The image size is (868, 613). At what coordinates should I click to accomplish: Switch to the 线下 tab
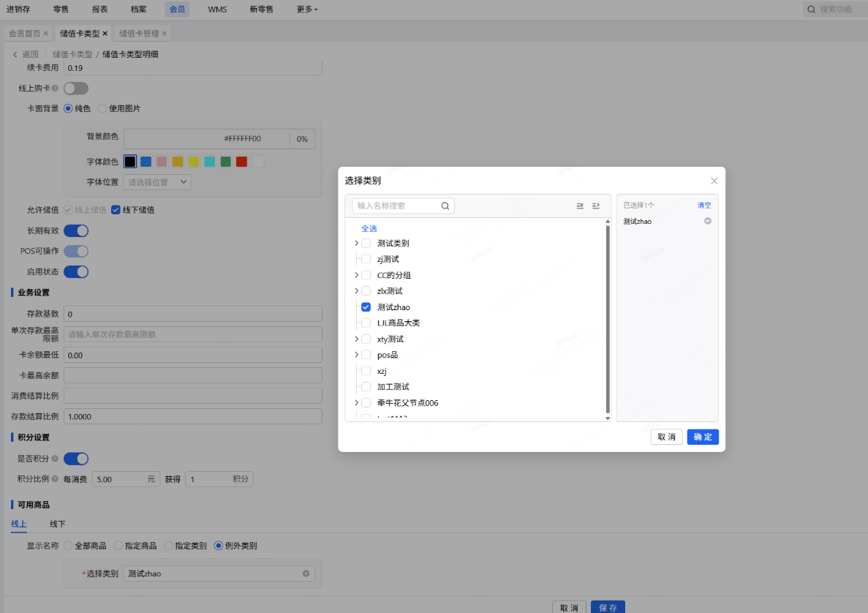pyautogui.click(x=58, y=524)
